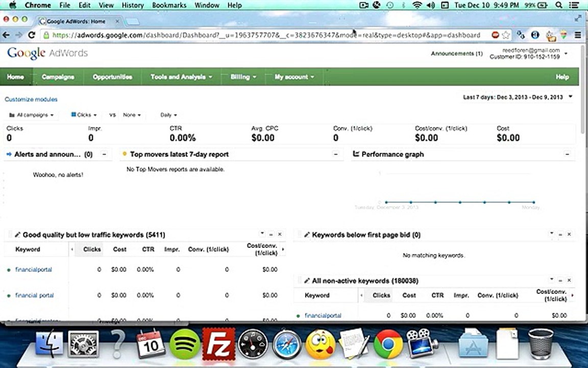
Task: Open the Apple menu
Action: point(12,5)
